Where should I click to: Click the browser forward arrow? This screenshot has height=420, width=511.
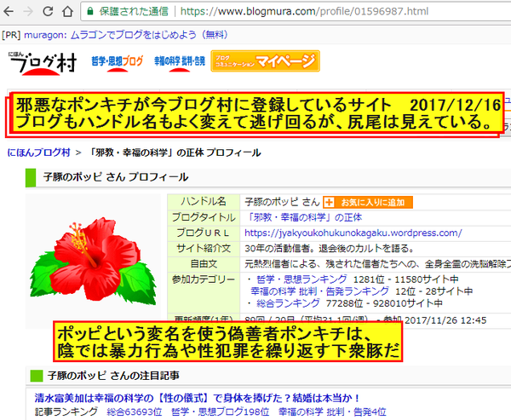pyautogui.click(x=28, y=11)
